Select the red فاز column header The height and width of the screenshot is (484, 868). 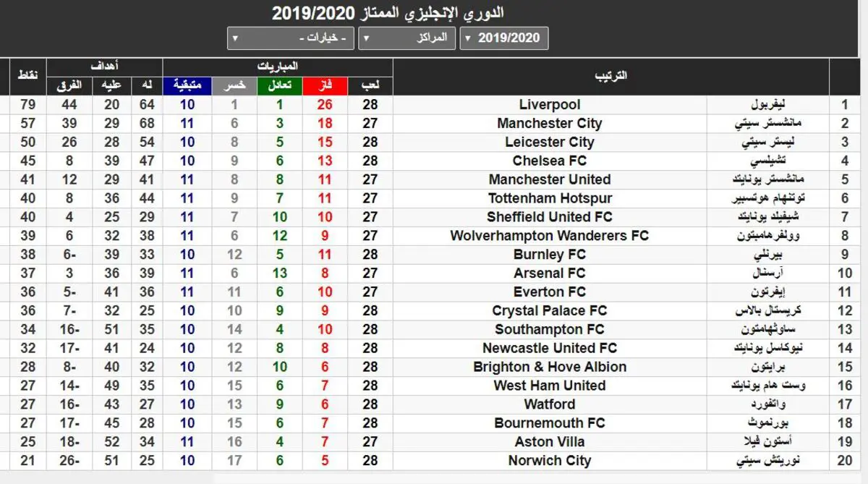pyautogui.click(x=325, y=85)
